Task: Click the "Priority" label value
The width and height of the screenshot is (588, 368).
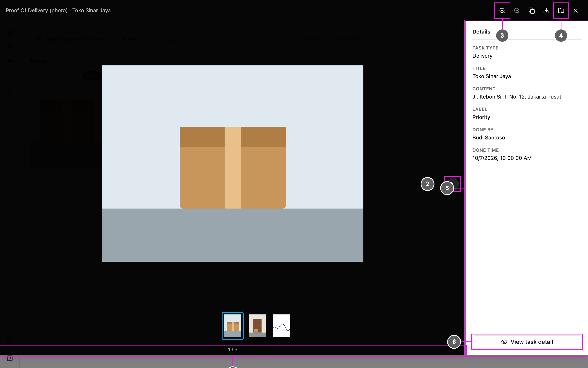Action: tap(481, 117)
